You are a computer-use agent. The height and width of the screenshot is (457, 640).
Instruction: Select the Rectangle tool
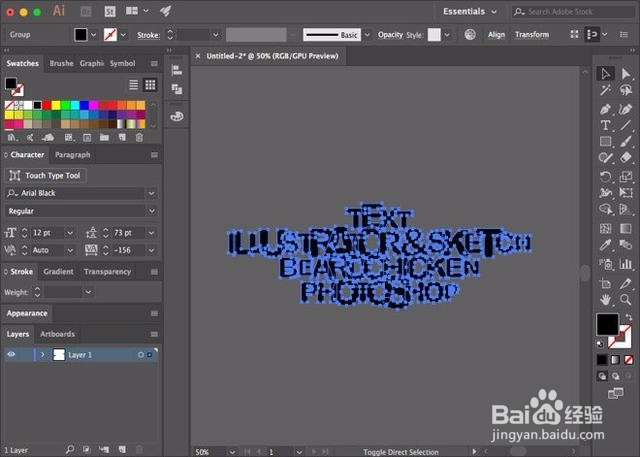click(x=606, y=142)
